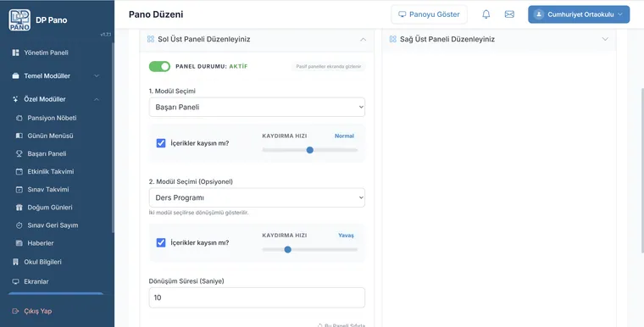Click the Panoyu Göster button
This screenshot has width=644, height=327.
(x=429, y=14)
